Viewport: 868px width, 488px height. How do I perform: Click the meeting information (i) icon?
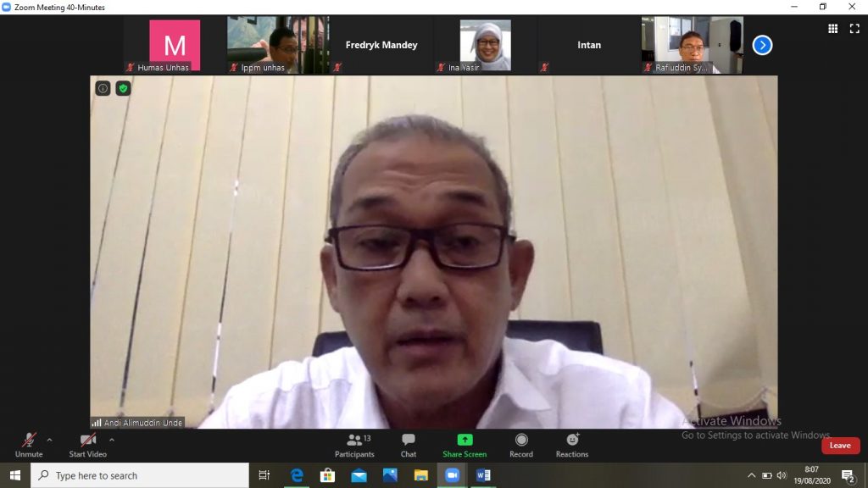point(102,87)
